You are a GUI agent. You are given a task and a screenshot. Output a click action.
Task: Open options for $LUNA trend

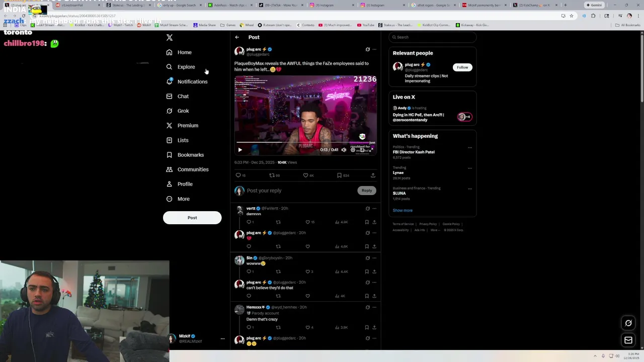pos(470,189)
